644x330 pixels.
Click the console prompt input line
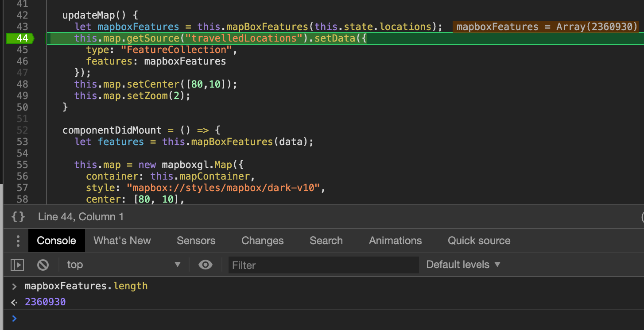[310, 318]
